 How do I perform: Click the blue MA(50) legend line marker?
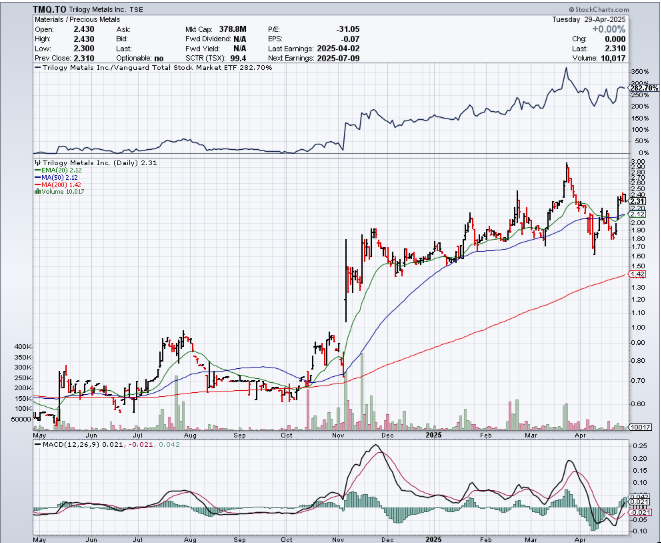pyautogui.click(x=37, y=178)
